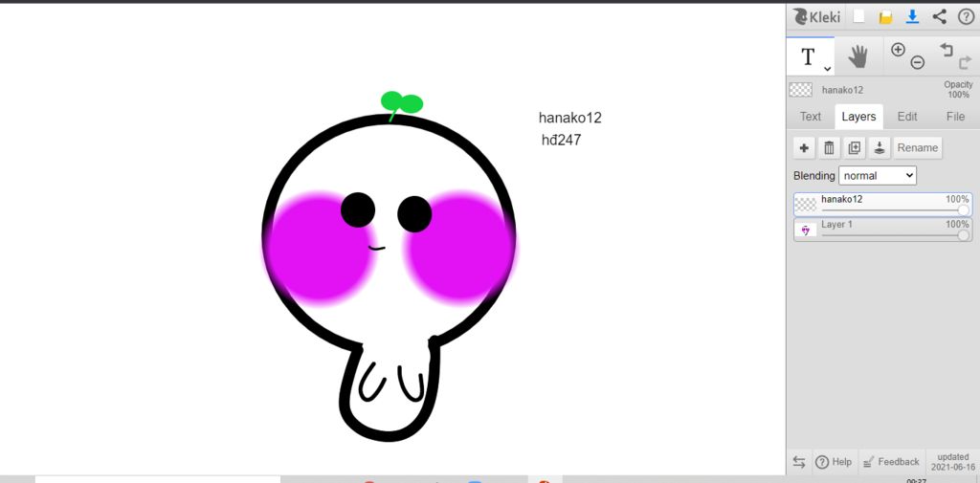980x483 pixels.
Task: Select Layer 1 in the layers list
Action: pos(882,230)
